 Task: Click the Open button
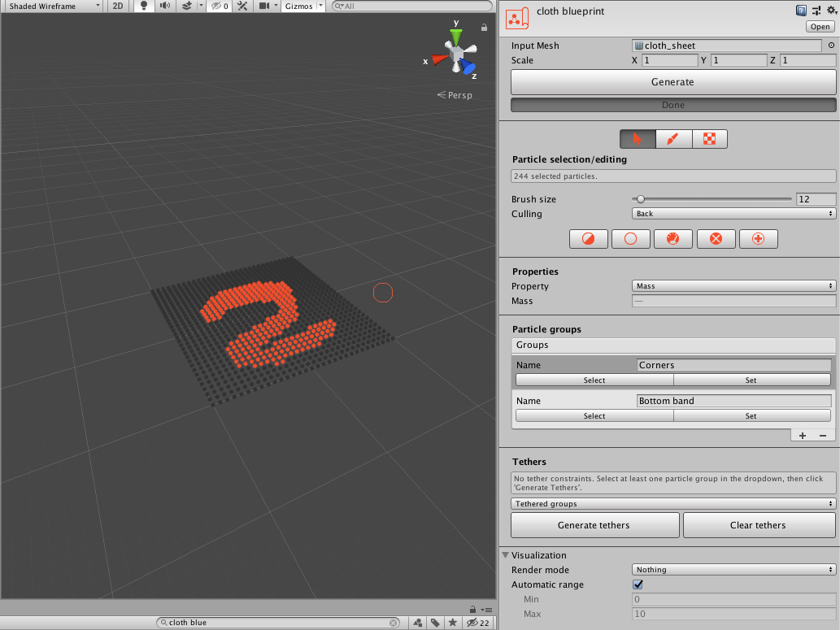pos(820,26)
